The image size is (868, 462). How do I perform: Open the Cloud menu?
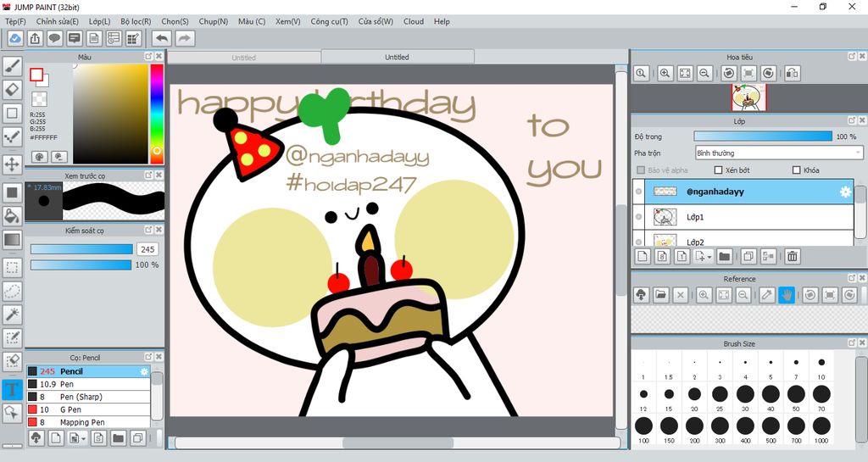(x=413, y=21)
